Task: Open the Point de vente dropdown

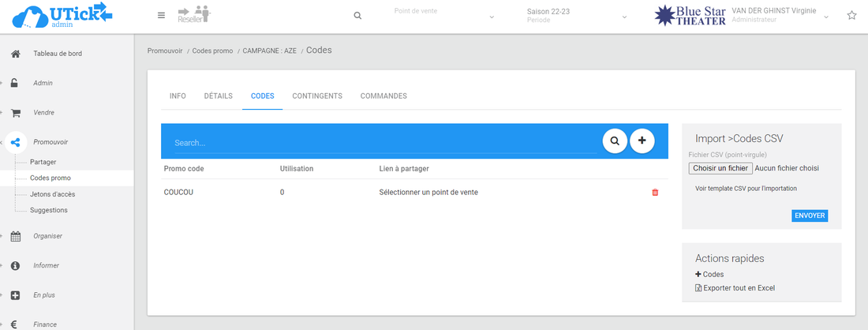Action: coord(443,16)
